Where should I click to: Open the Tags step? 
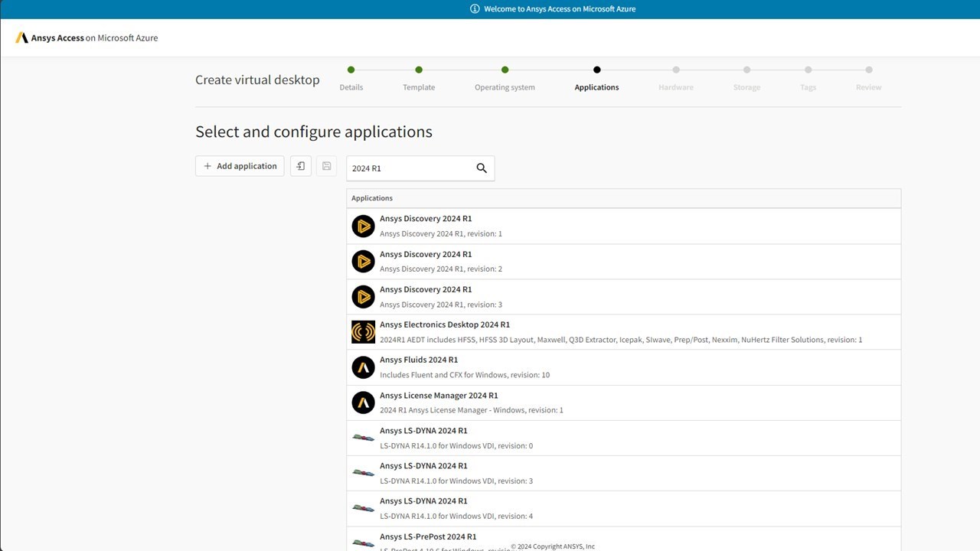point(808,79)
